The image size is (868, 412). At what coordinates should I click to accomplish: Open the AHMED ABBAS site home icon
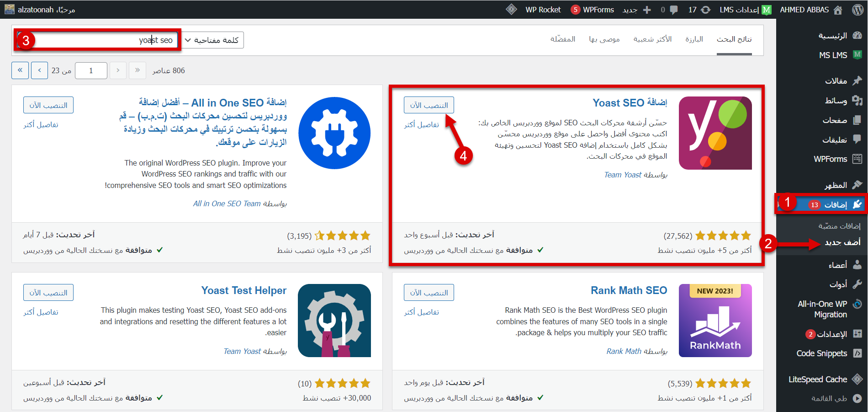click(838, 10)
